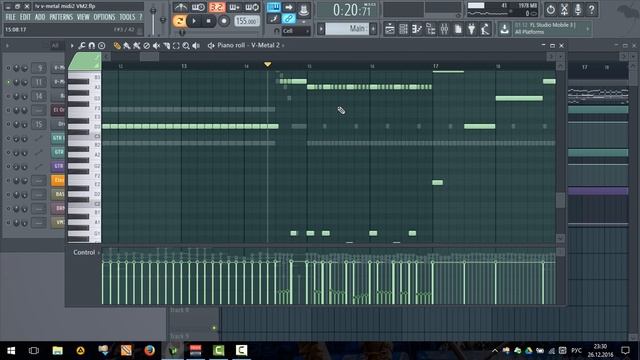Toggle loop recording icon

coord(252,7)
